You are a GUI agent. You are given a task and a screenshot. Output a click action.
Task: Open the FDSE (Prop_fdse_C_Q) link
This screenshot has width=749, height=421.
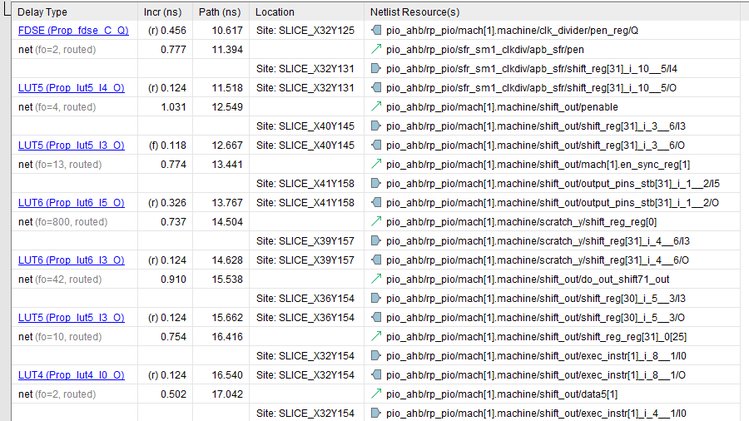click(73, 31)
